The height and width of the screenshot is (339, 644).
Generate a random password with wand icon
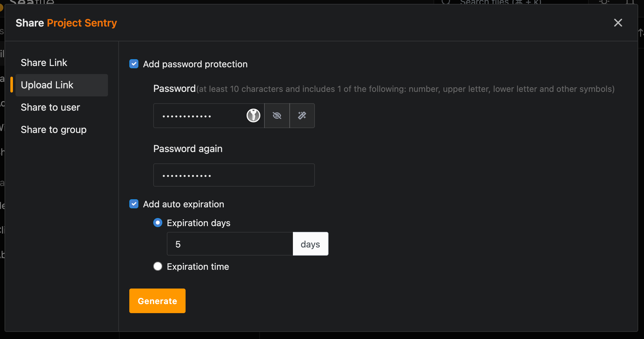click(x=302, y=115)
